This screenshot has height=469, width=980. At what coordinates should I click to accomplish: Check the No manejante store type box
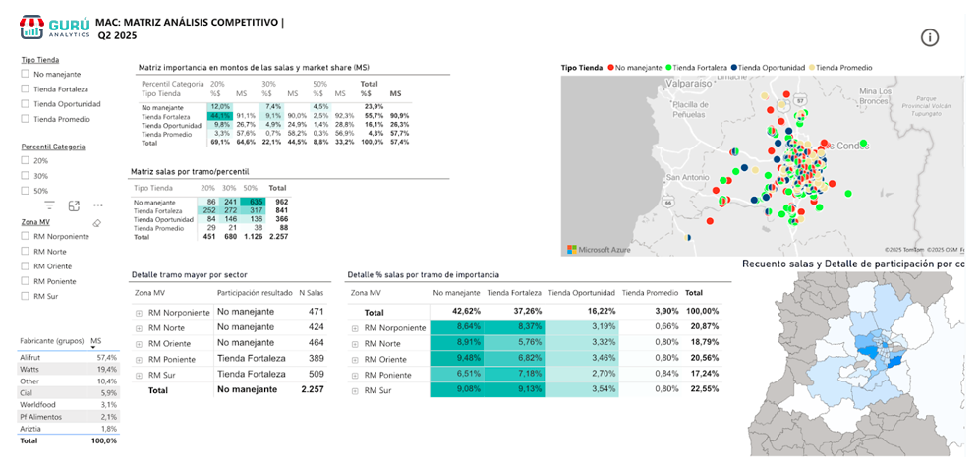25,74
